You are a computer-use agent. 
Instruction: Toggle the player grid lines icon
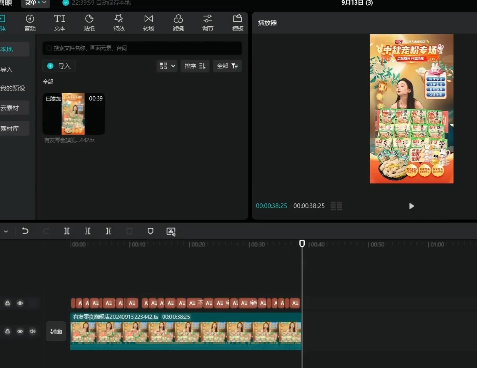point(336,206)
